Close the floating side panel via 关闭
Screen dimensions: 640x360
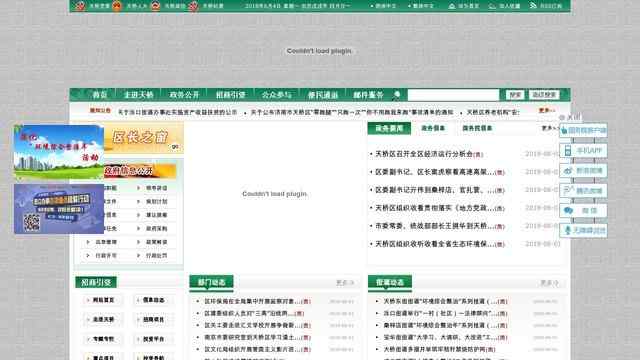570,117
